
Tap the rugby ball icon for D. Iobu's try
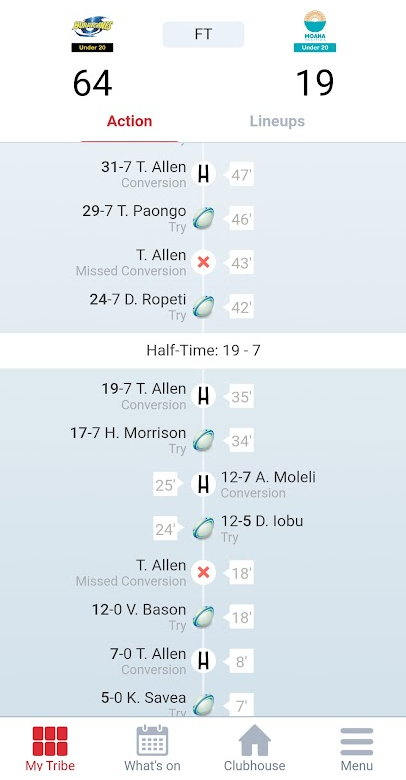[203, 528]
